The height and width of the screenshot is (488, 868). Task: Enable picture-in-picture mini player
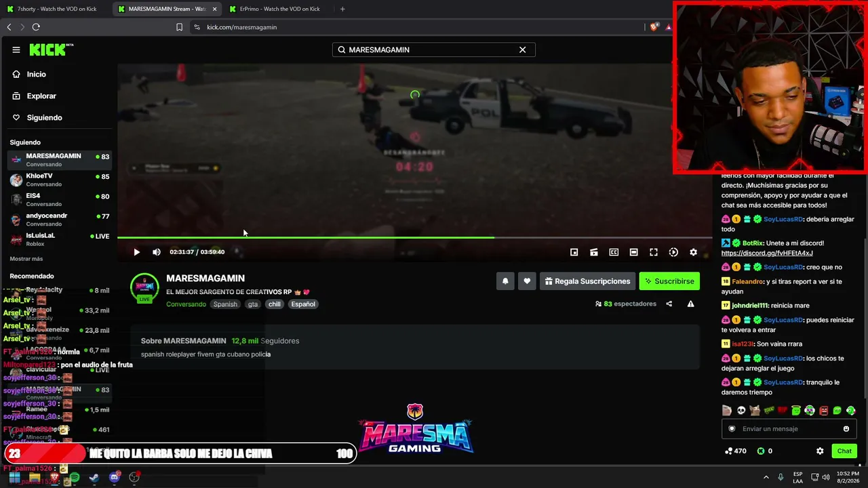pyautogui.click(x=574, y=252)
